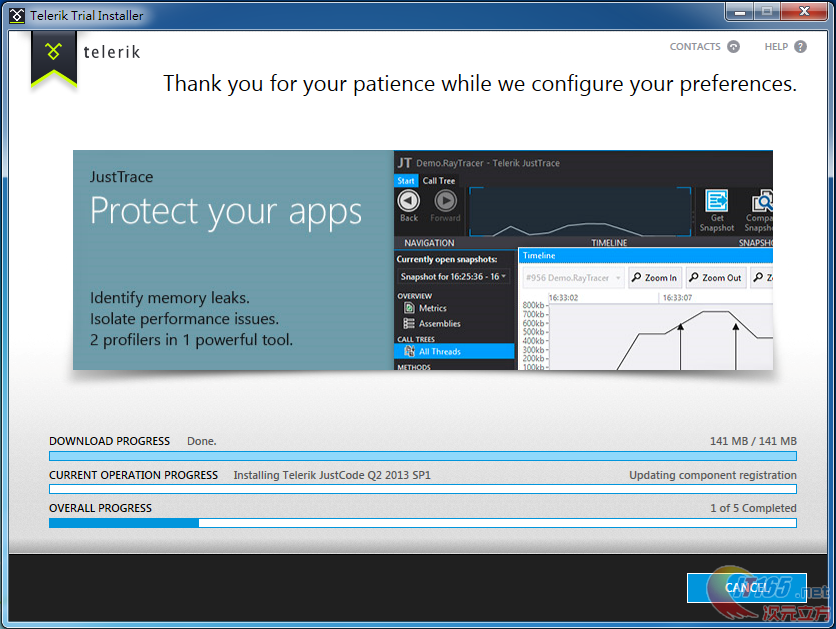Click the Get Snapshot icon in banner
Image resolution: width=836 pixels, height=629 pixels.
[717, 201]
